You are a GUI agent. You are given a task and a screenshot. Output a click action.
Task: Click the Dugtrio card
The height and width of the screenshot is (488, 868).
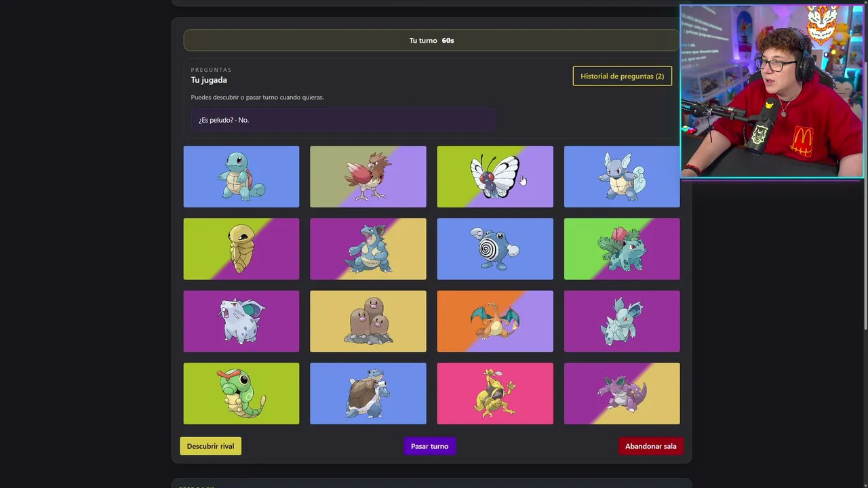click(368, 321)
